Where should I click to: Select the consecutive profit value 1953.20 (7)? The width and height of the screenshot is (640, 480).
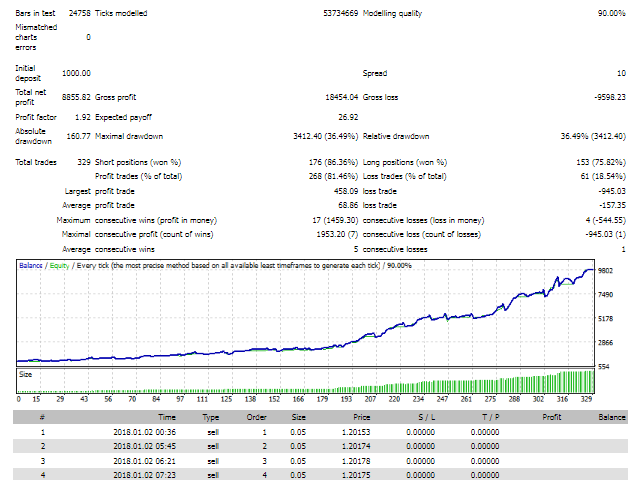tap(337, 234)
